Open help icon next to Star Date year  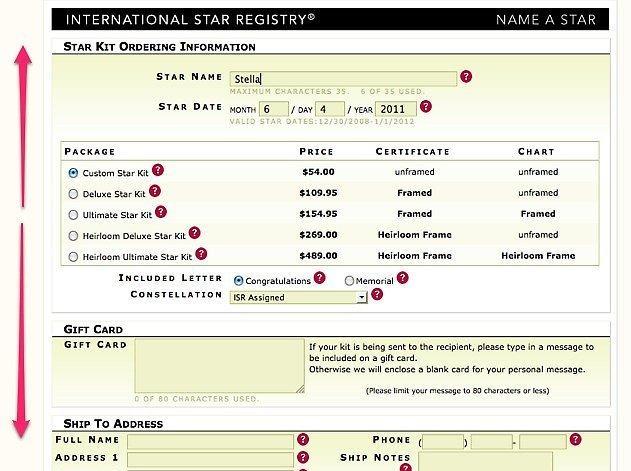(x=425, y=107)
